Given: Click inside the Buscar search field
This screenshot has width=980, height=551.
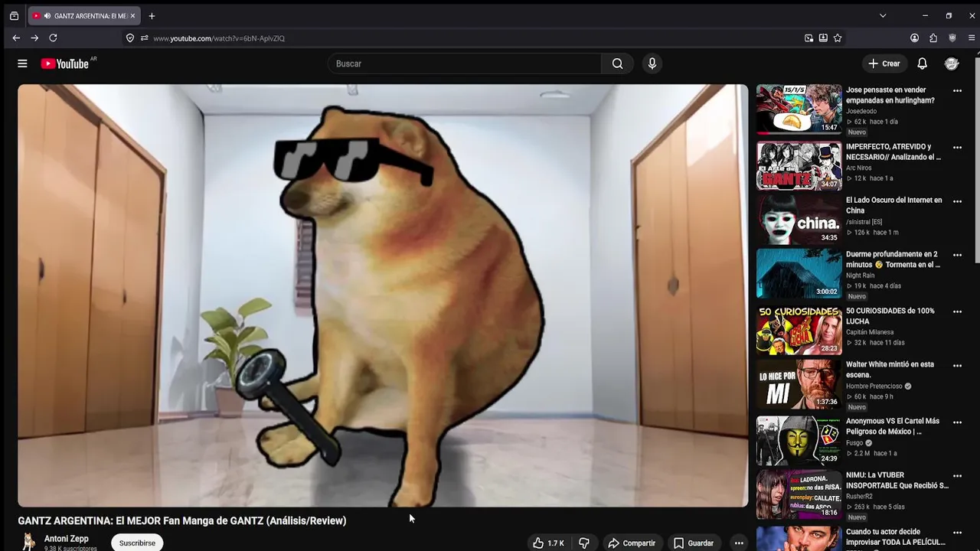Looking at the screenshot, I should 464,64.
